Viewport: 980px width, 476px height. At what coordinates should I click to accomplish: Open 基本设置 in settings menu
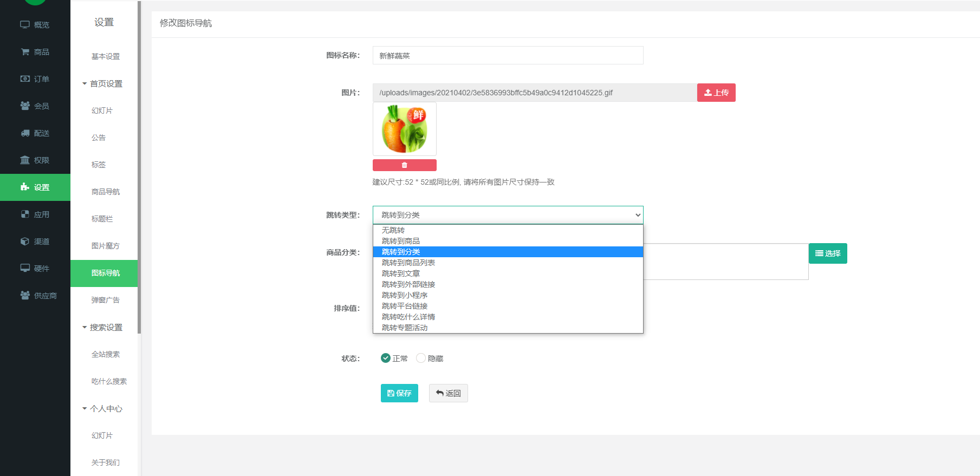[x=105, y=56]
